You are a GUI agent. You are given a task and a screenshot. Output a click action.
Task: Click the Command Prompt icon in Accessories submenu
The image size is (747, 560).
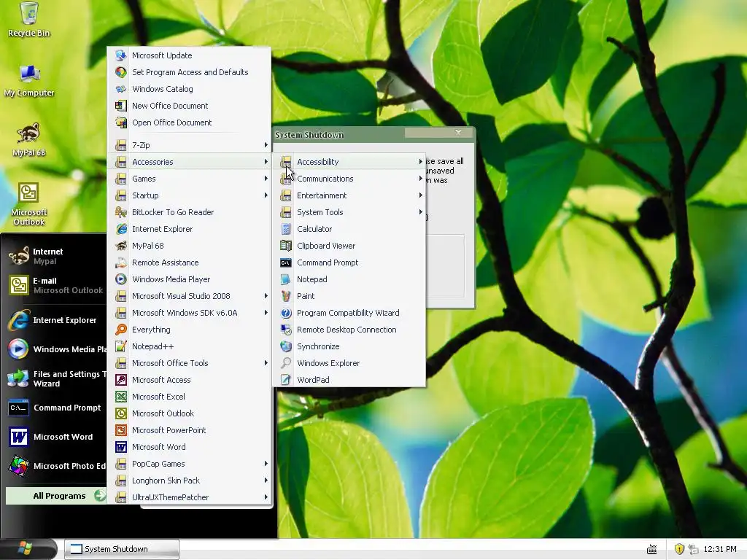286,262
